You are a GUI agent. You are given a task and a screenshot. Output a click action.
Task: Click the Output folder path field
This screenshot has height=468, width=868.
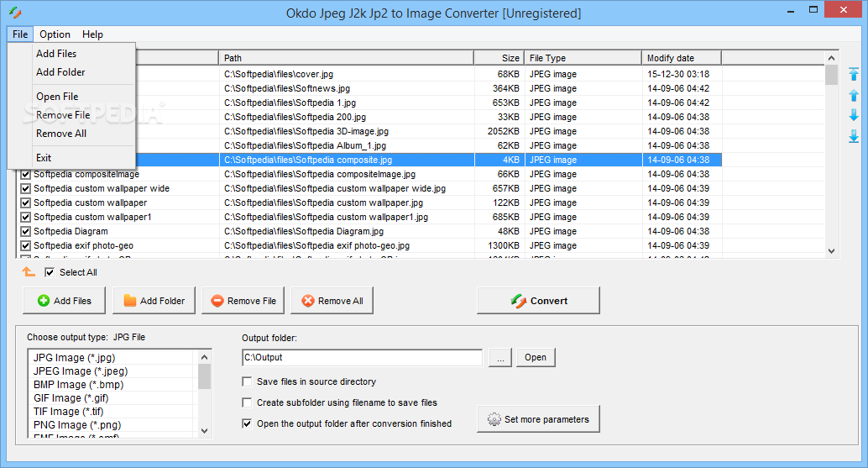point(363,358)
